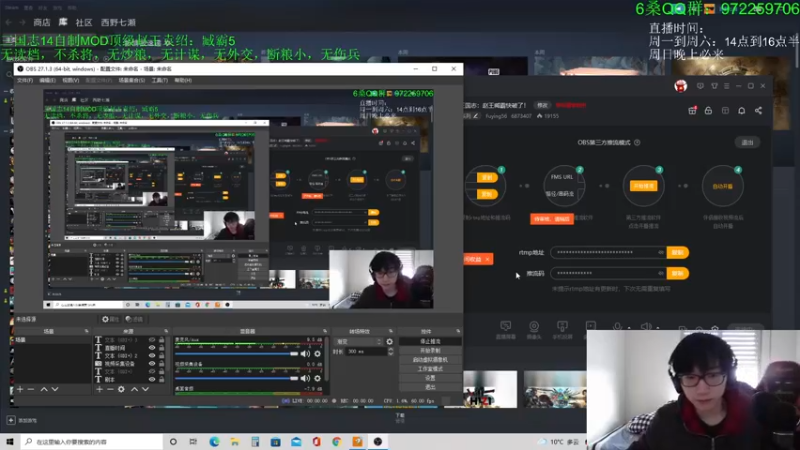Add a scene with the plus icon

point(20,389)
